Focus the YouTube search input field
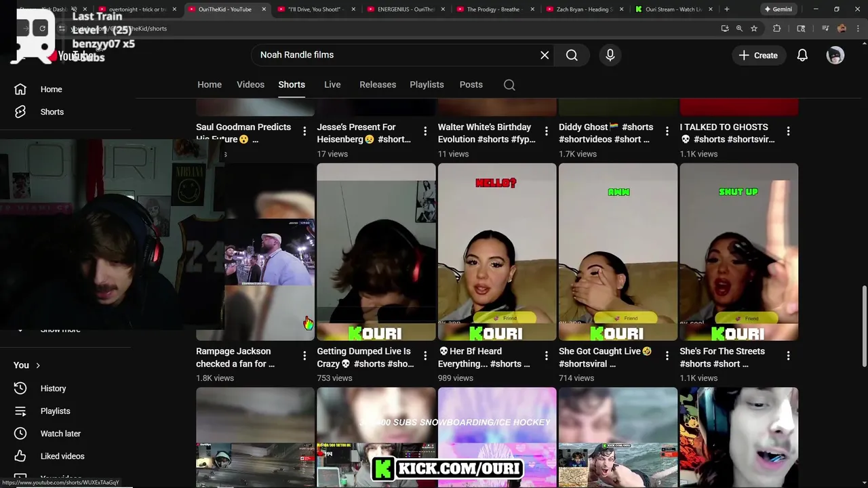Viewport: 868px width, 488px height. (x=397, y=55)
